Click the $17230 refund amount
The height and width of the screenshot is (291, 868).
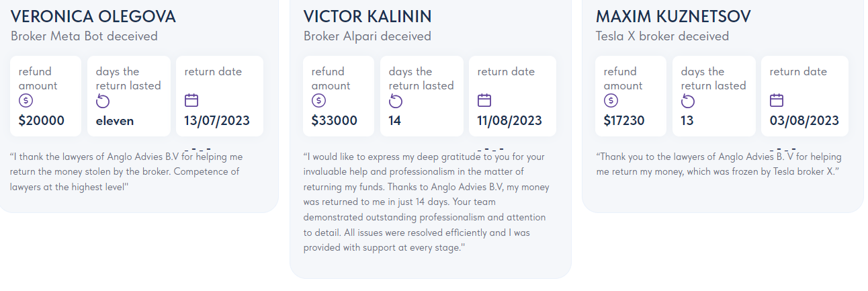tap(625, 121)
